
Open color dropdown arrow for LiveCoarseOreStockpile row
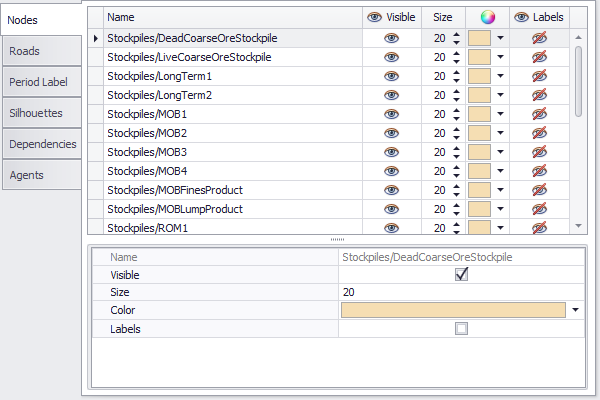coord(500,57)
